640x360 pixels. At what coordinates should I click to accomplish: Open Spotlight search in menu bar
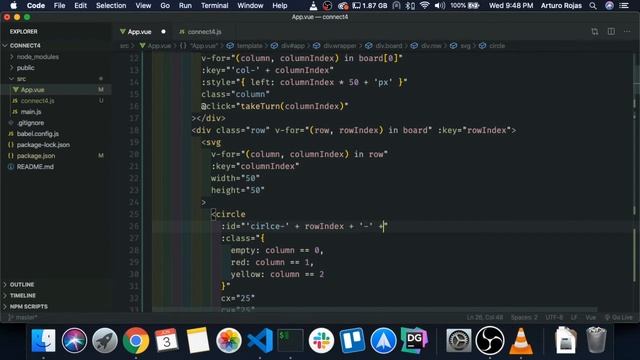tap(593, 6)
